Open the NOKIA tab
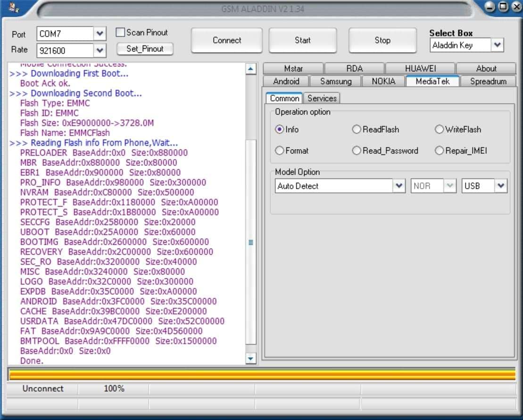 383,81
